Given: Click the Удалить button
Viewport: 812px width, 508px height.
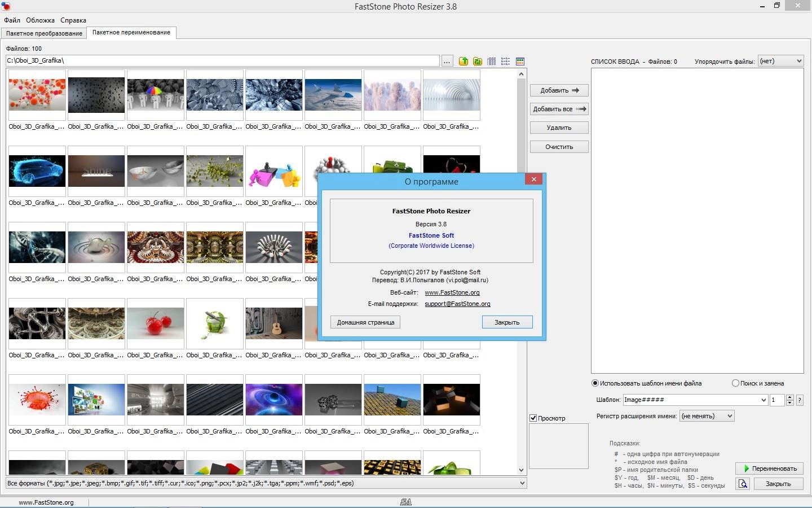Looking at the screenshot, I should click(559, 128).
